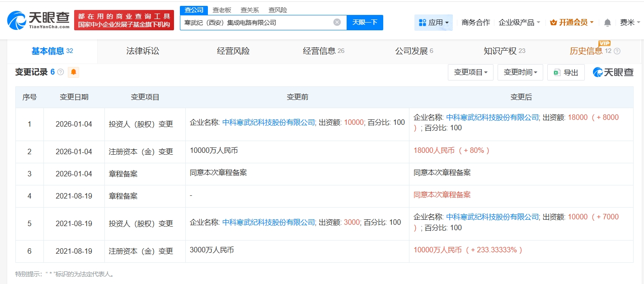Switch to the 法律诉讼 tab

[x=143, y=51]
